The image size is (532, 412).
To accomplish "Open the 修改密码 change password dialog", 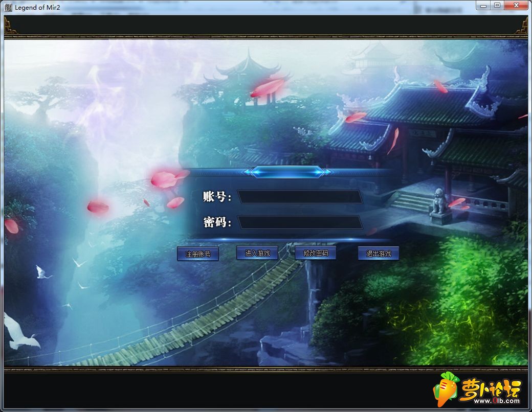I will tap(316, 253).
